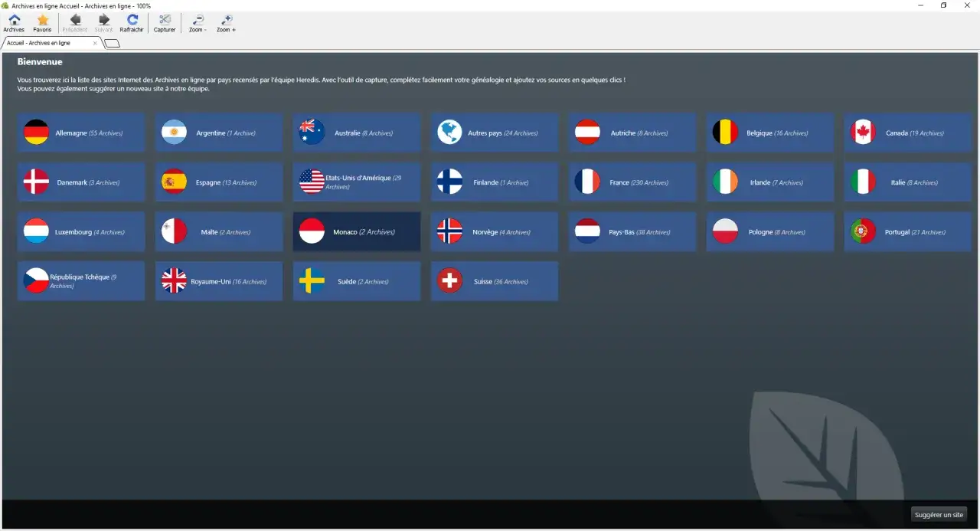Open Argentine (1 Archive) label
The width and height of the screenshot is (980, 531).
click(226, 133)
